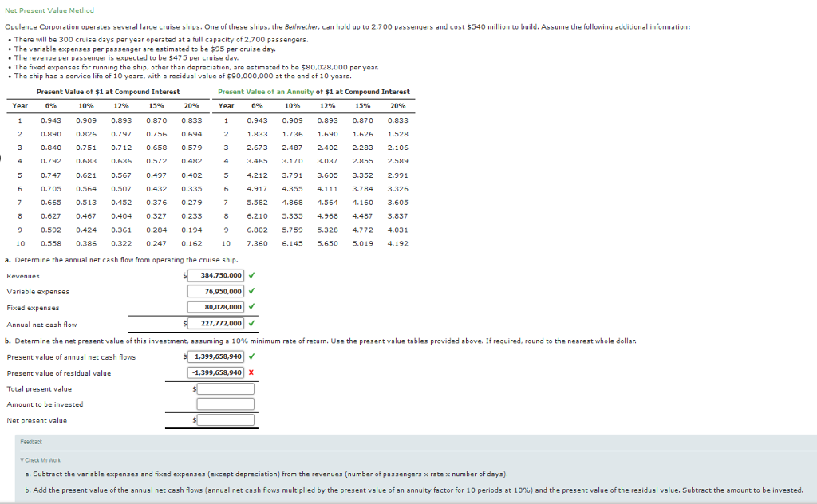
Task: Click the Revenues field showing 384,750,000
Action: pos(216,276)
